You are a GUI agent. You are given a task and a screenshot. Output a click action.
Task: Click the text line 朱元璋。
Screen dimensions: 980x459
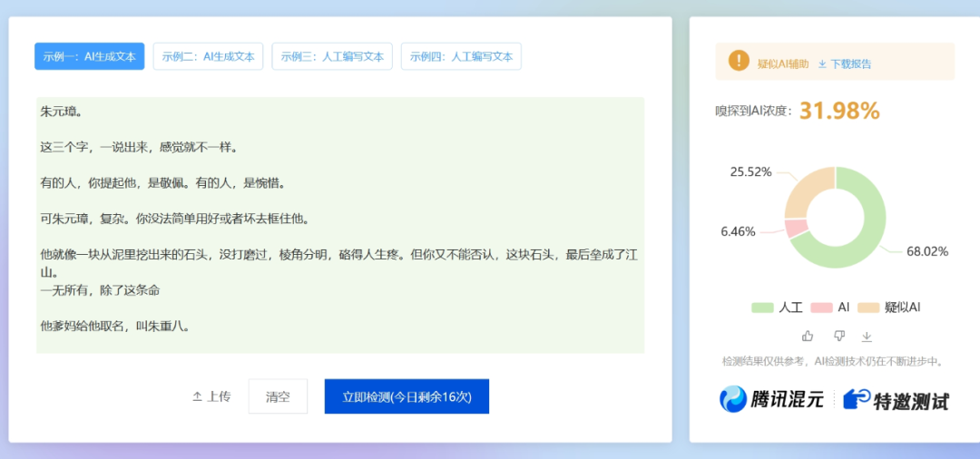[x=62, y=112]
